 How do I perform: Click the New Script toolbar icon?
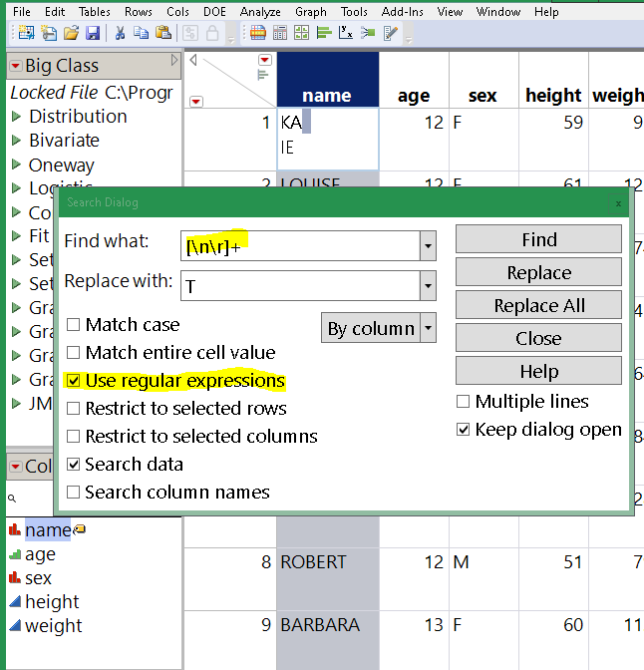(x=49, y=33)
